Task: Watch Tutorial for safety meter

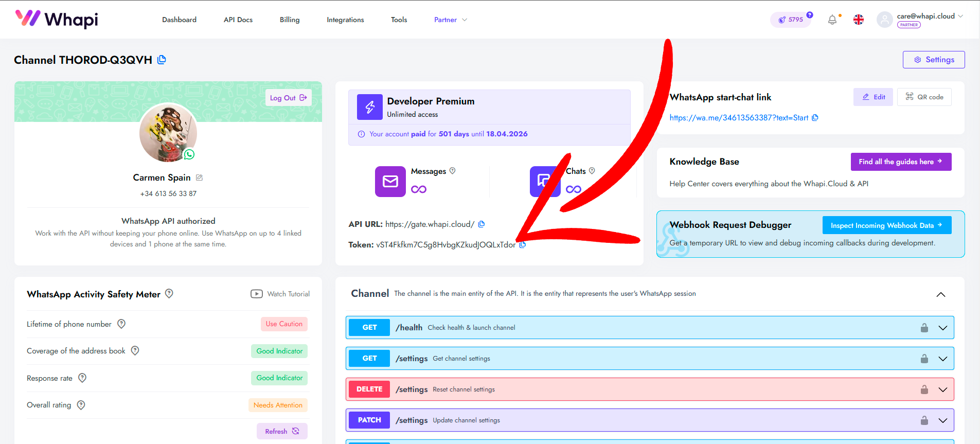Action: coord(280,294)
